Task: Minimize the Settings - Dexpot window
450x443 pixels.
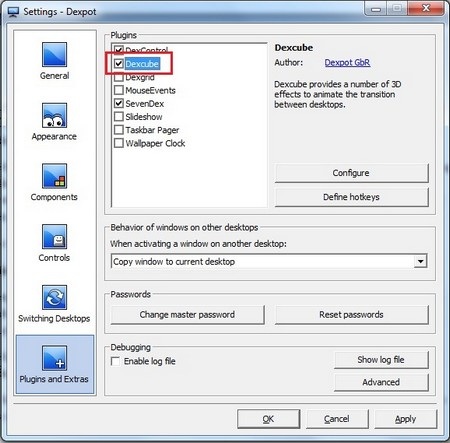Action: click(376, 9)
